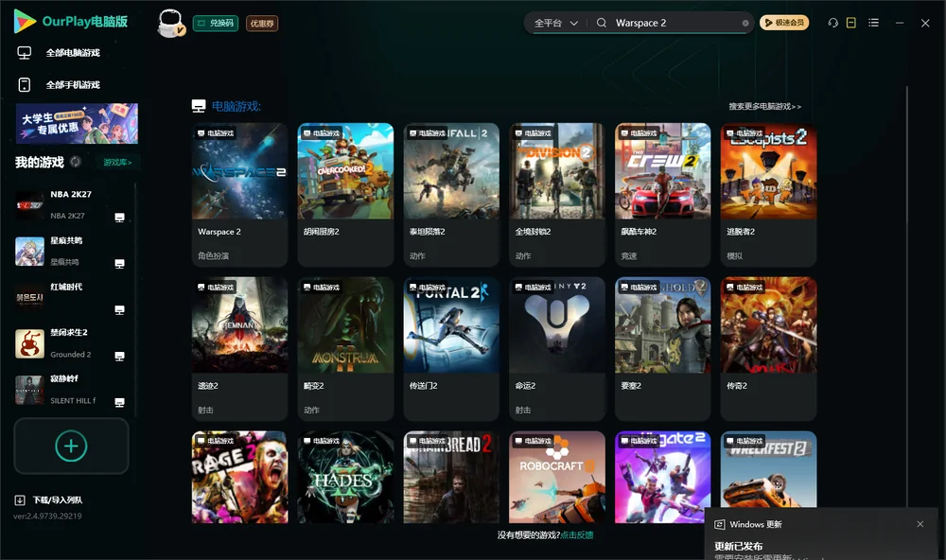Viewport: 946px width, 560px height.
Task: Open the 下载/导入列队 download queue icon
Action: point(20,499)
